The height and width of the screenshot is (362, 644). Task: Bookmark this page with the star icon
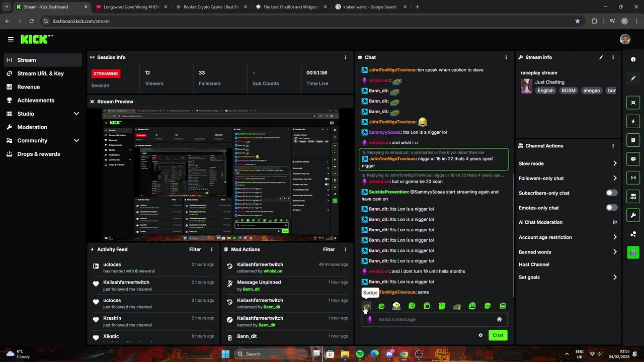tap(577, 21)
